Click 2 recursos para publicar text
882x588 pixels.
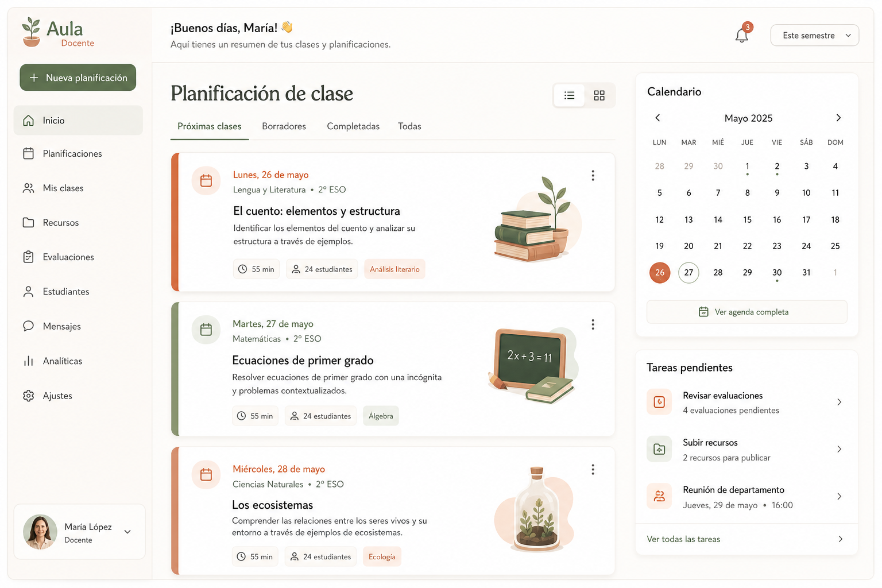click(726, 458)
